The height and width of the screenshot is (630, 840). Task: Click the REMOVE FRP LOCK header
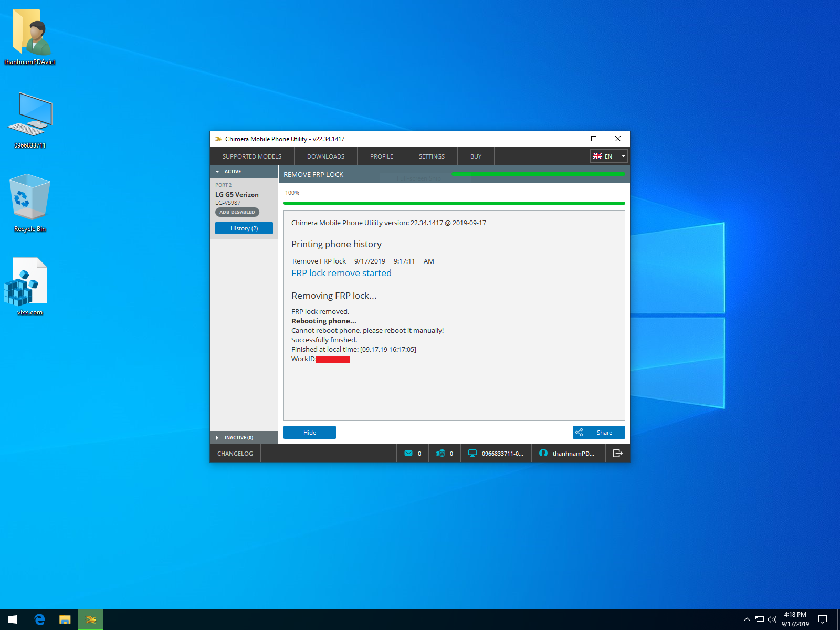(313, 175)
